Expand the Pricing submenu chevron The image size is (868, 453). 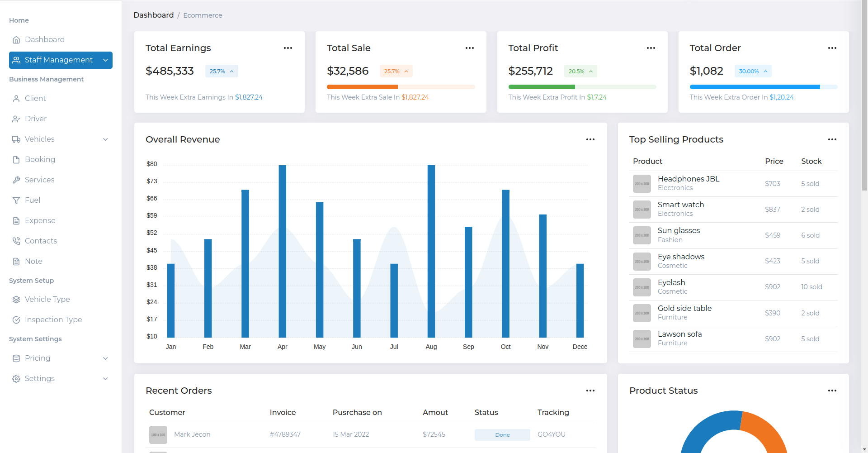point(105,358)
